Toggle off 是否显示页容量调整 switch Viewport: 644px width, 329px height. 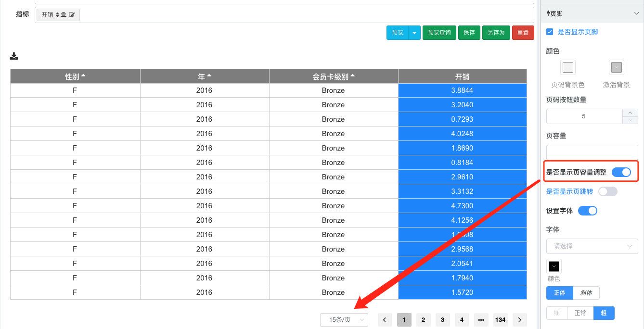click(x=621, y=172)
